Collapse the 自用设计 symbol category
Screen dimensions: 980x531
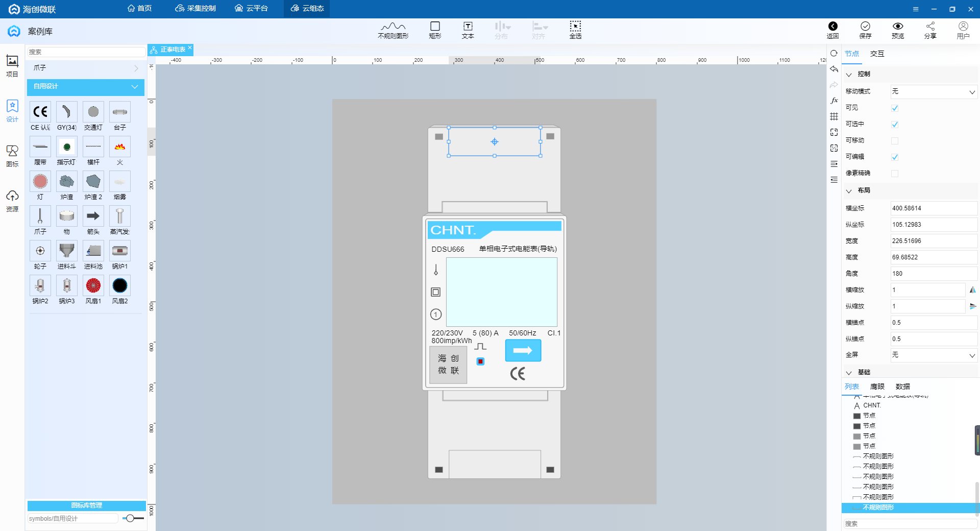click(86, 87)
